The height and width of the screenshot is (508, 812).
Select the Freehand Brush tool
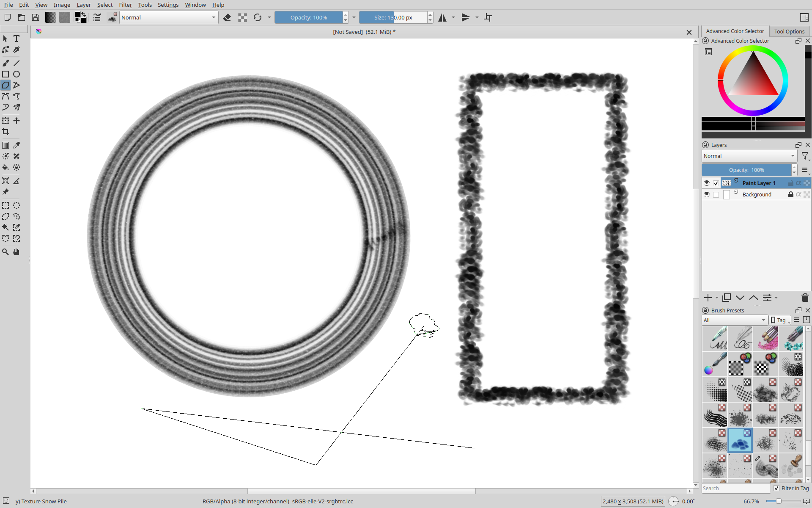pos(5,63)
